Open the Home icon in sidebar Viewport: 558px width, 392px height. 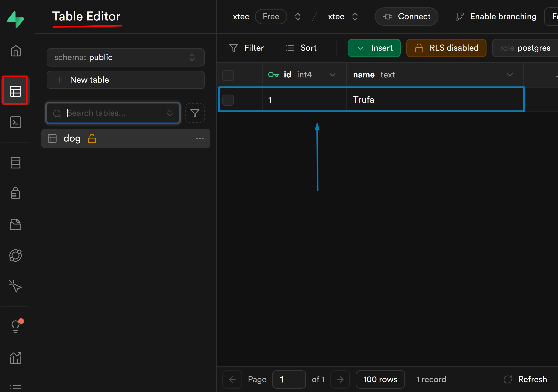coord(16,51)
